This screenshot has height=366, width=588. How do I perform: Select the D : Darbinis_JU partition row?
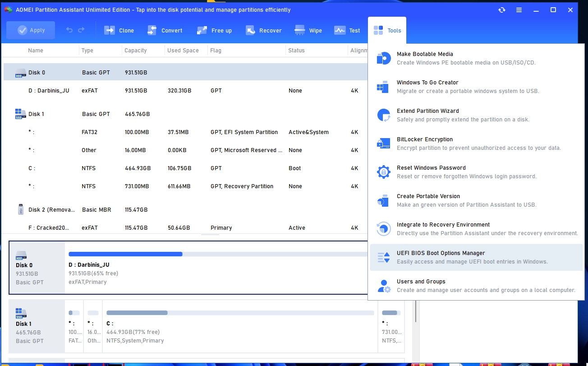pos(186,91)
